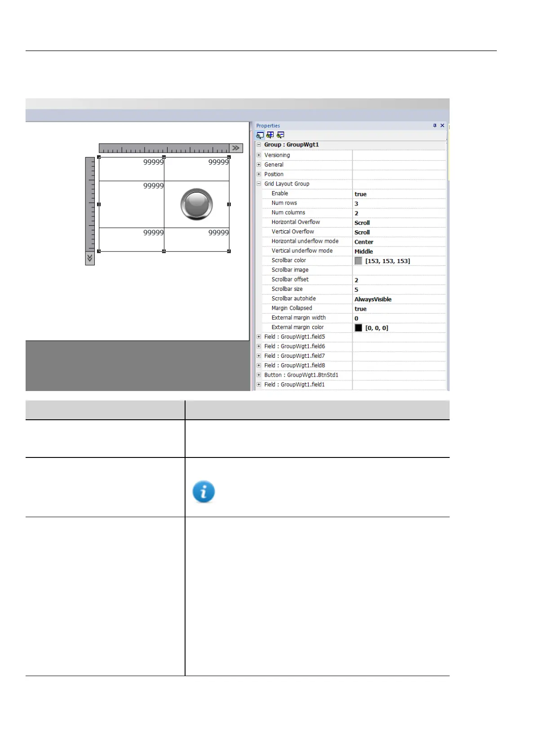This screenshot has height=756, width=535.
Task: Select the top-left 99999 field
Action: click(132, 169)
